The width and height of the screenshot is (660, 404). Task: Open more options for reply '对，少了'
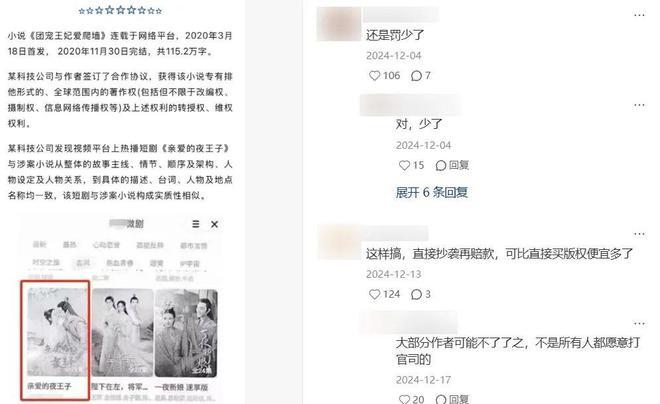[639, 105]
